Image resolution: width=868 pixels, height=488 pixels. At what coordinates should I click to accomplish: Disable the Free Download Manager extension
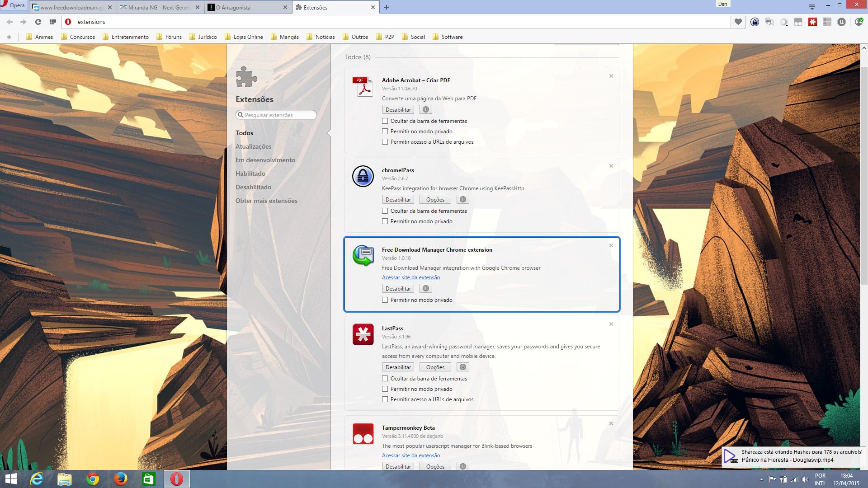[398, 288]
